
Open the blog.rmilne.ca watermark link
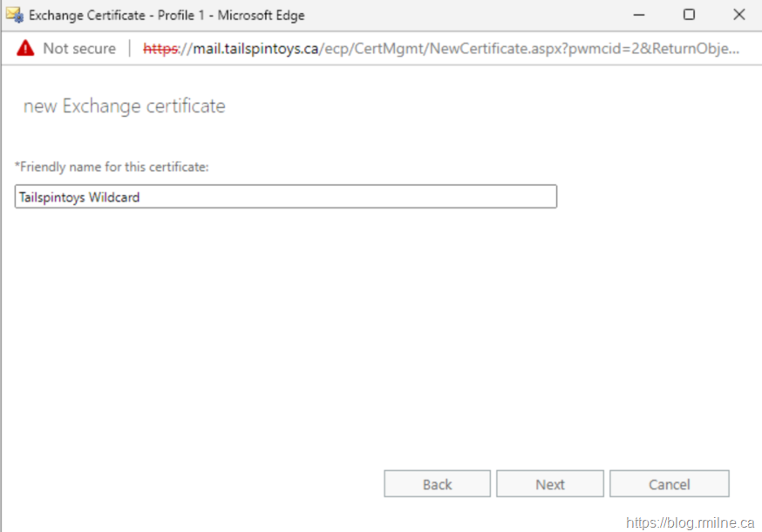[x=690, y=522]
